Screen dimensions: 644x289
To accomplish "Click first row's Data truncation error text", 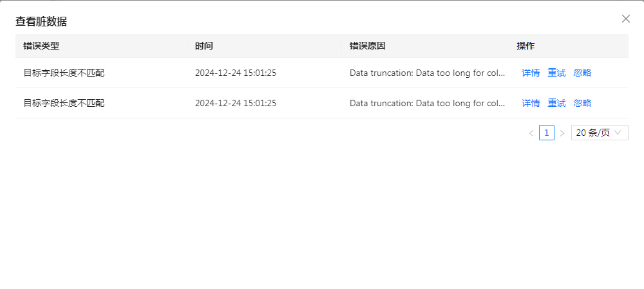I will 427,73.
